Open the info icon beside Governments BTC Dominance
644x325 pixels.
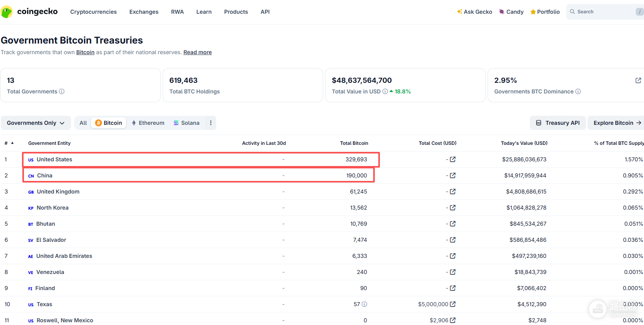tap(578, 91)
